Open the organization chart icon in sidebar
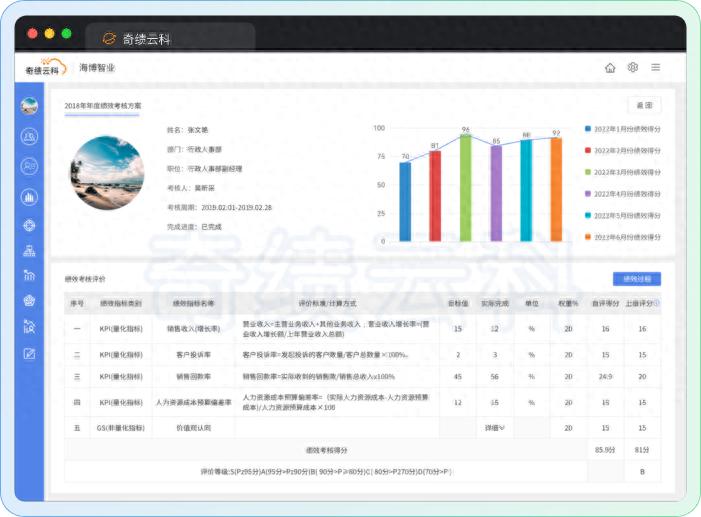Image resolution: width=701 pixels, height=517 pixels. (x=29, y=251)
